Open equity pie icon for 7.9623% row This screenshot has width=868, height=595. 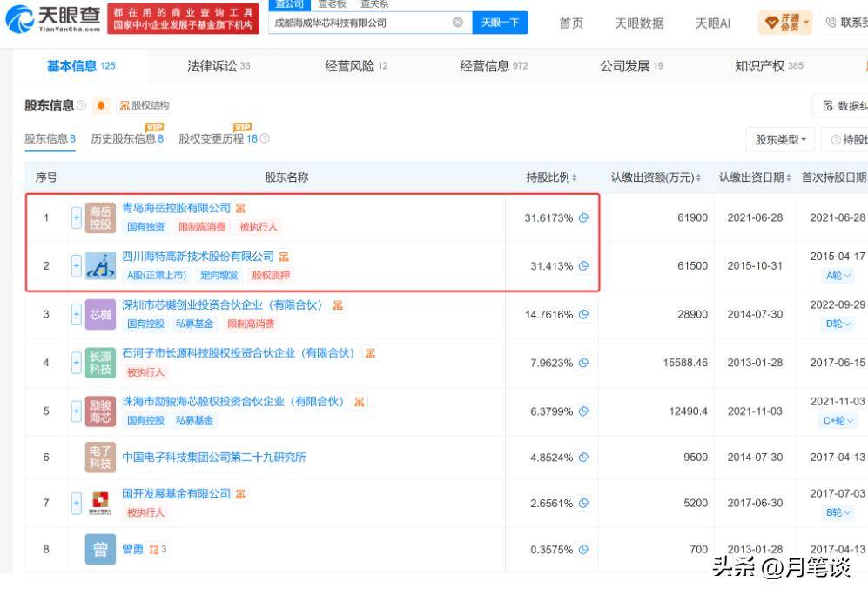[x=583, y=363]
